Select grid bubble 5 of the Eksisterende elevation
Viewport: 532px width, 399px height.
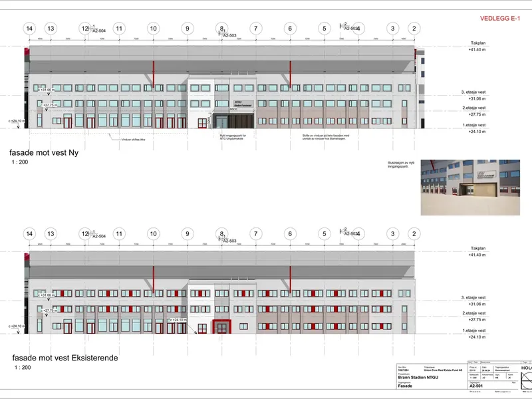(325, 234)
